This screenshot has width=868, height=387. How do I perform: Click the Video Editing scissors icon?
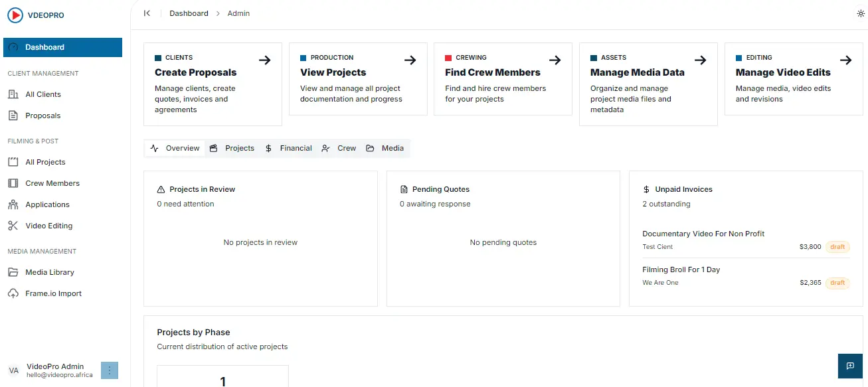13,226
